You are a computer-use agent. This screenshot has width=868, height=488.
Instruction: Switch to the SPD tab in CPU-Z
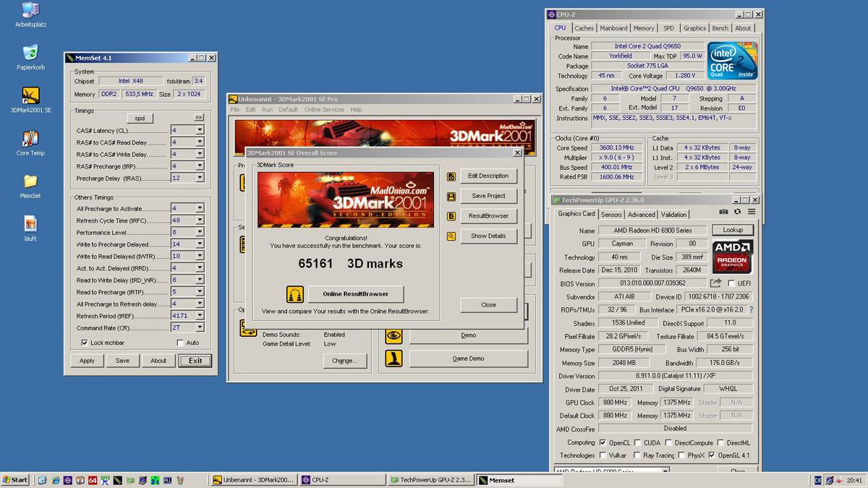[x=668, y=28]
